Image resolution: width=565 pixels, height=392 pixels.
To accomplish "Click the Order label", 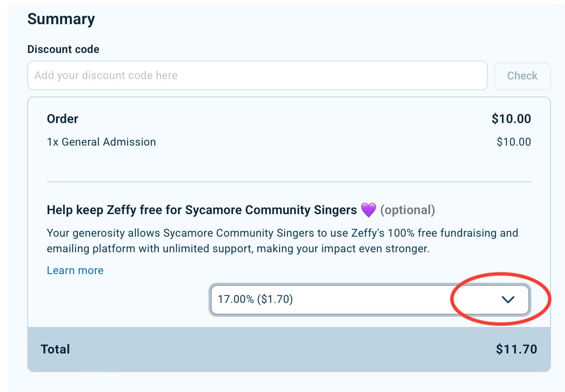I will pos(62,119).
